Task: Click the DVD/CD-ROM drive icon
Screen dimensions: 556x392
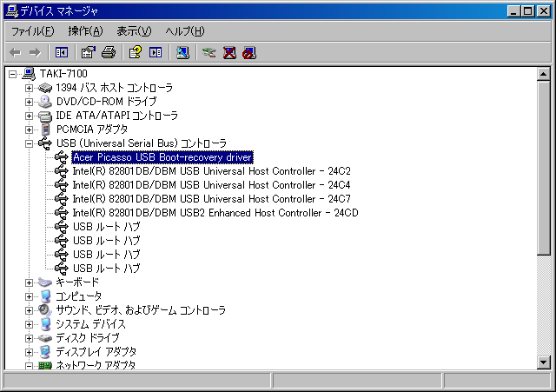Action: click(x=45, y=102)
